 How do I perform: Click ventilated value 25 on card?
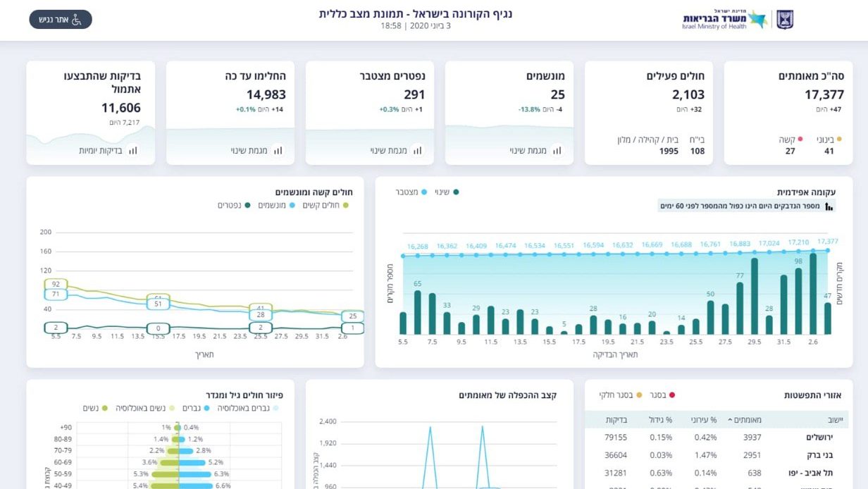pos(558,95)
